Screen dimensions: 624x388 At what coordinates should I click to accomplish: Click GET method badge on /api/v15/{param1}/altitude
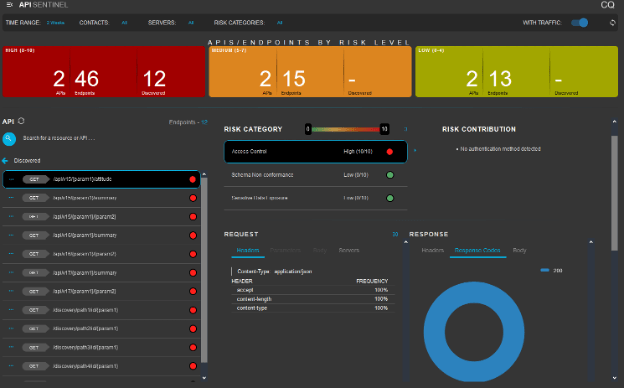(35, 179)
